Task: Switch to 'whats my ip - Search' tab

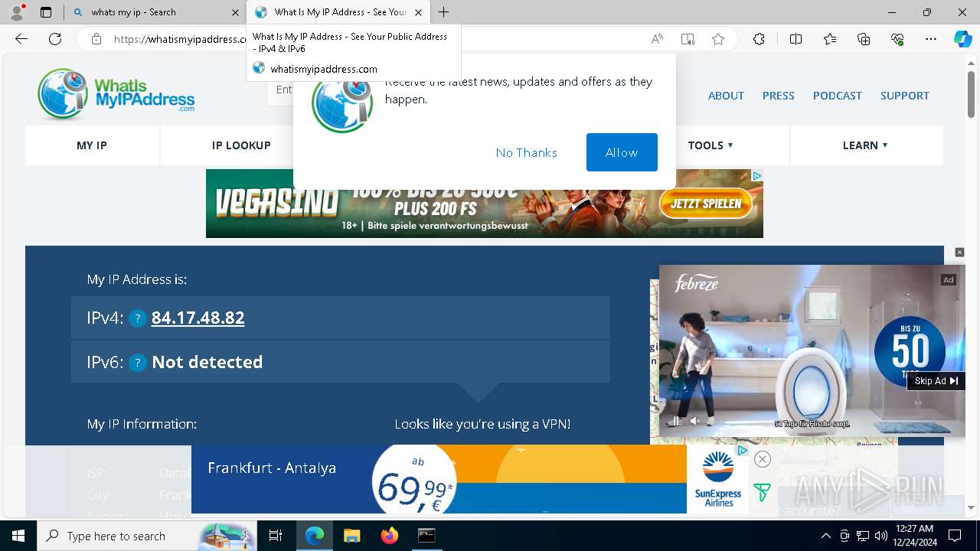Action: [155, 12]
